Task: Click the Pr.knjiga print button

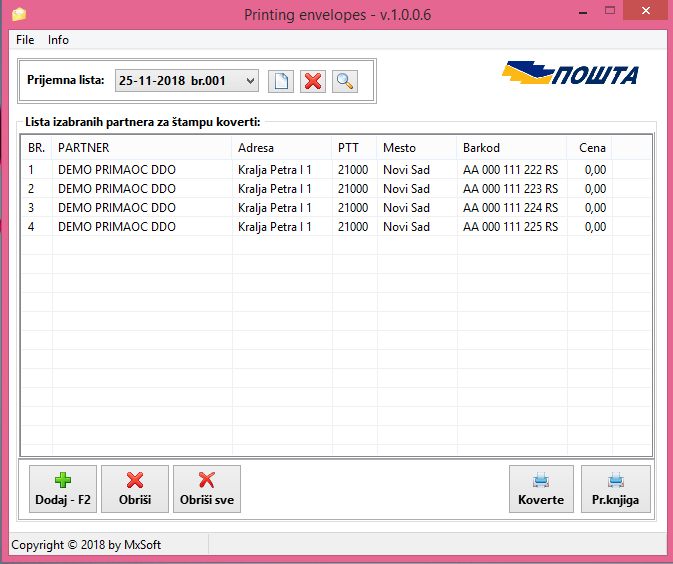Action: [615, 489]
